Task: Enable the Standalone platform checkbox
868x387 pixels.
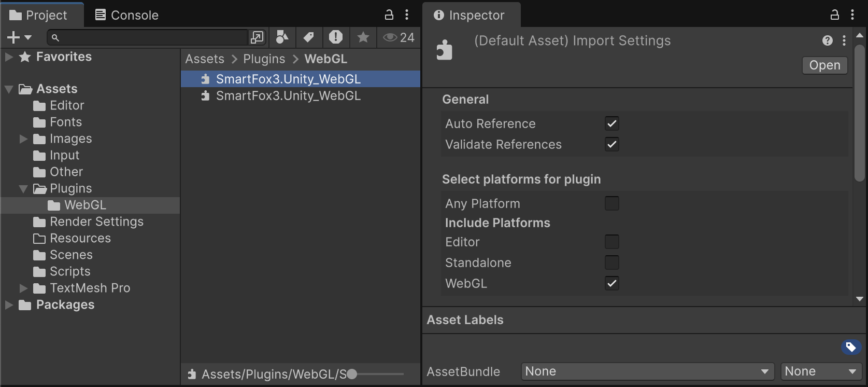Action: point(612,262)
